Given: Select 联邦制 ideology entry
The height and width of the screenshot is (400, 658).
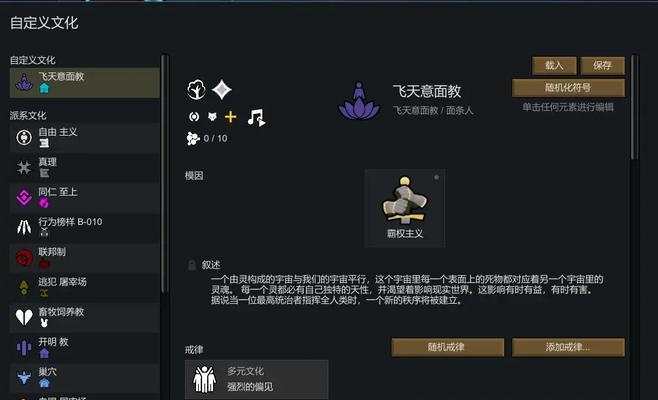Looking at the screenshot, I should pyautogui.click(x=84, y=257).
